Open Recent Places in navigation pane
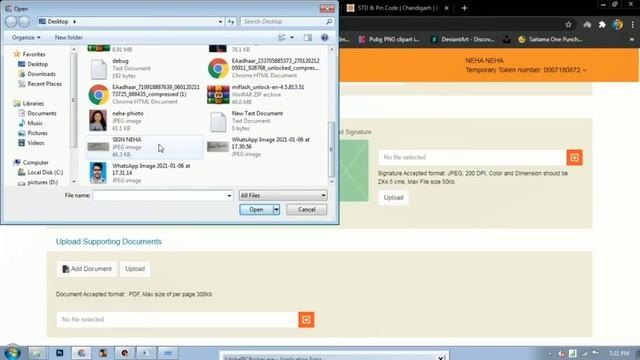This screenshot has width=640, height=360. point(40,84)
